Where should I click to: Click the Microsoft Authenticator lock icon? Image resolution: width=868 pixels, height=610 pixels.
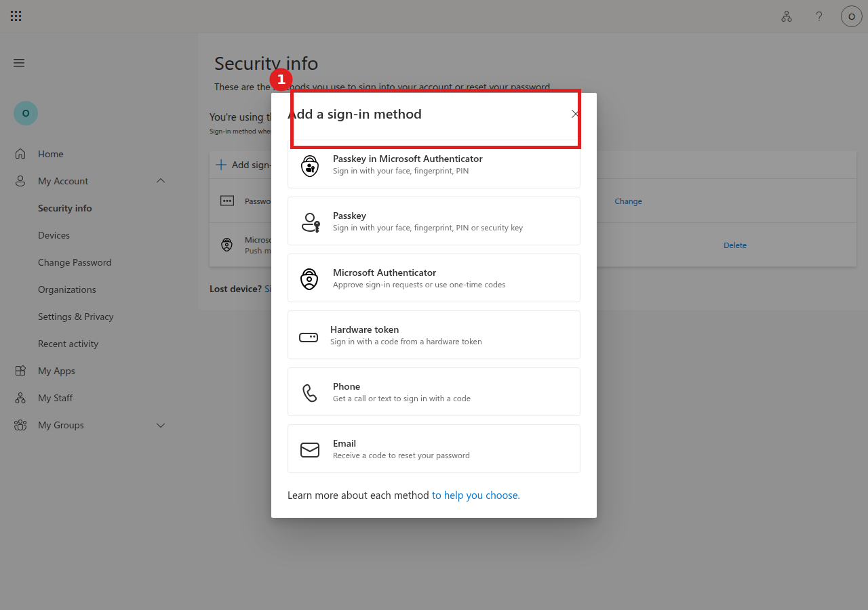point(309,279)
